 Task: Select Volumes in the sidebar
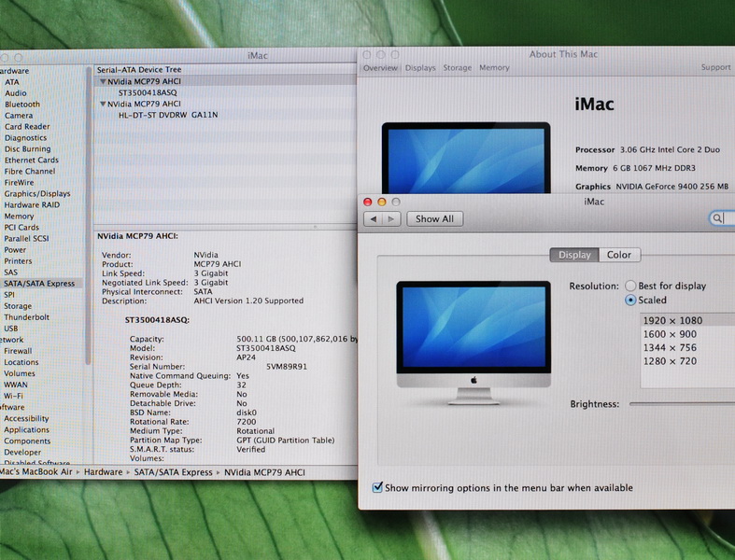tap(20, 373)
